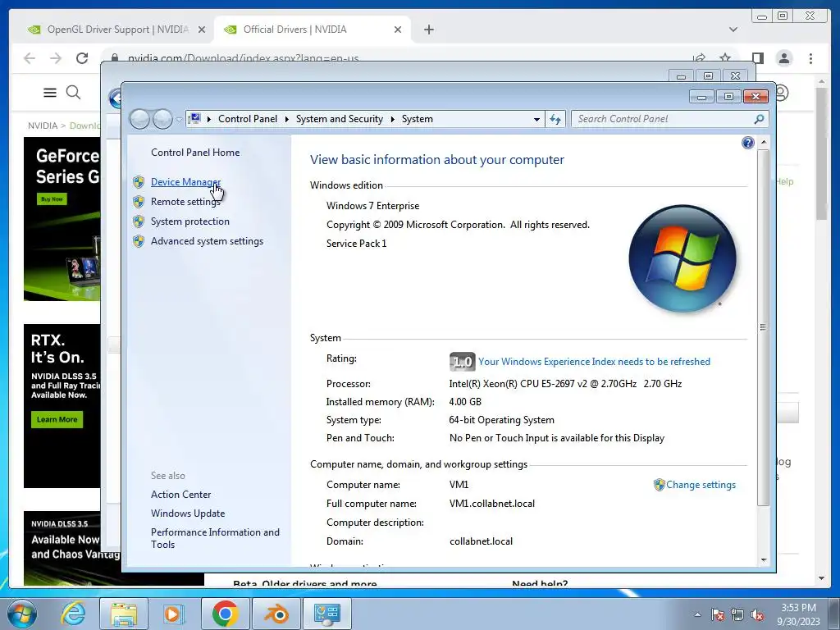The height and width of the screenshot is (630, 840).
Task: Open Windows Explorer from taskbar
Action: pos(124,614)
